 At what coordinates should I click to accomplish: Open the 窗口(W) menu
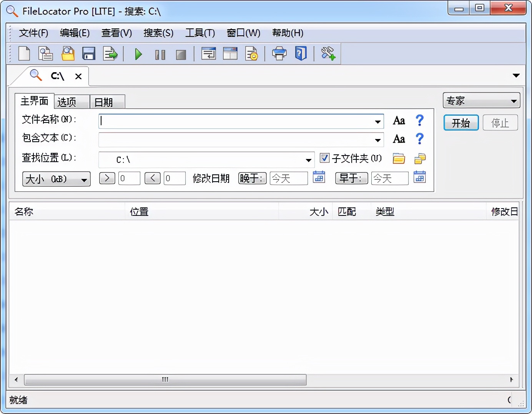tap(243, 33)
